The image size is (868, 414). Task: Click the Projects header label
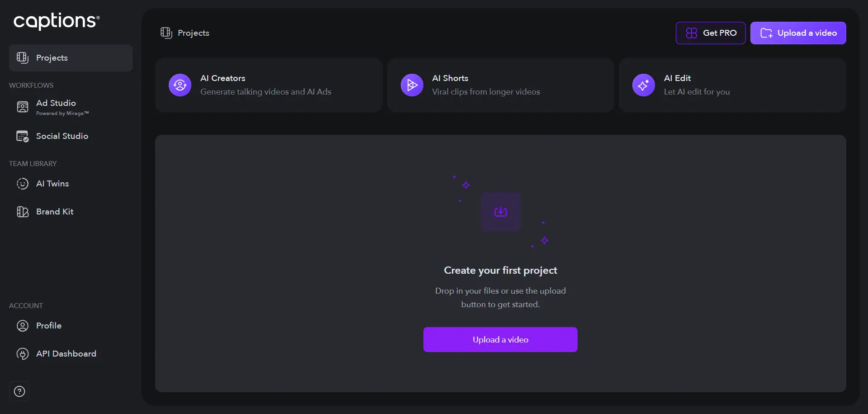(193, 33)
